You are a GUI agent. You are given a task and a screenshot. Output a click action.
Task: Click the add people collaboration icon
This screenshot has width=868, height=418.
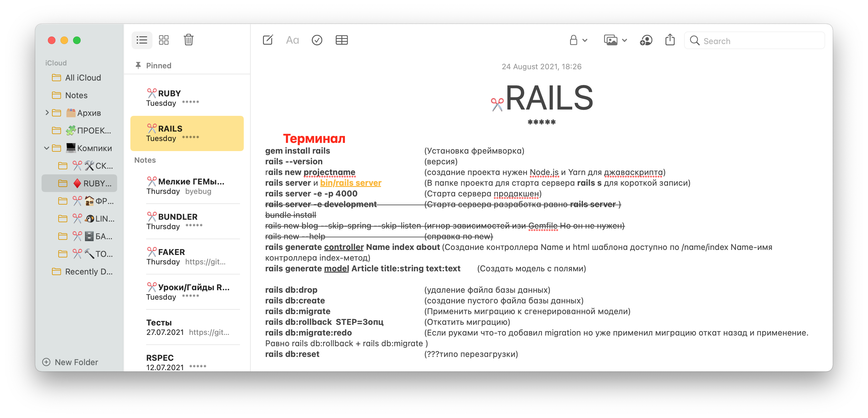(646, 40)
